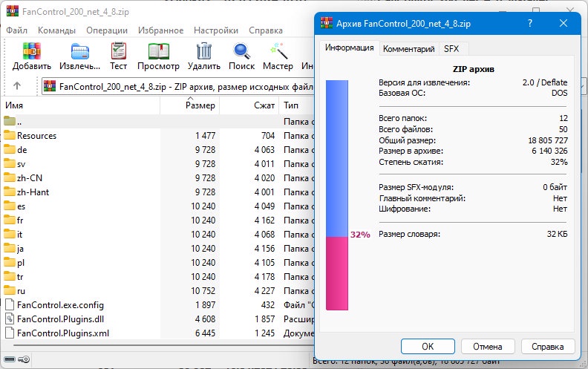The height and width of the screenshot is (369, 588).
Task: Click the 32% label next to the bar
Action: click(x=360, y=235)
